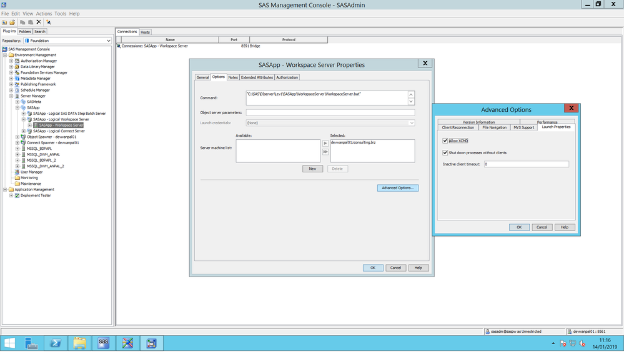Collapse the Application Management node
This screenshot has width=624, height=364.
click(5, 190)
